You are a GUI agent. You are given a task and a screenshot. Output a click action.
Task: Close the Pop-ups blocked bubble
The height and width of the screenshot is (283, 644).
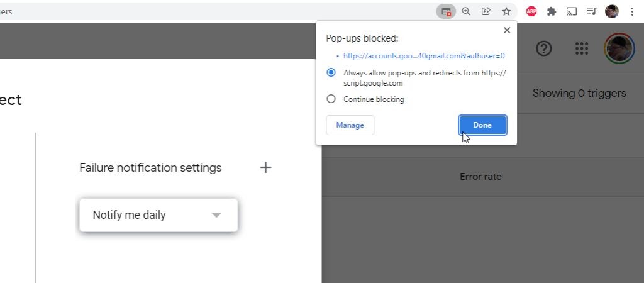point(507,30)
